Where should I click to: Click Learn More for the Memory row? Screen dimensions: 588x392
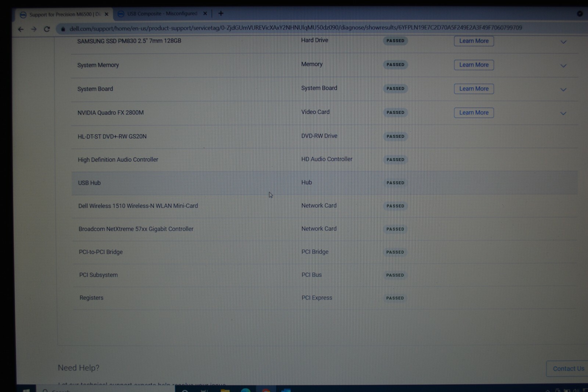[x=474, y=65]
